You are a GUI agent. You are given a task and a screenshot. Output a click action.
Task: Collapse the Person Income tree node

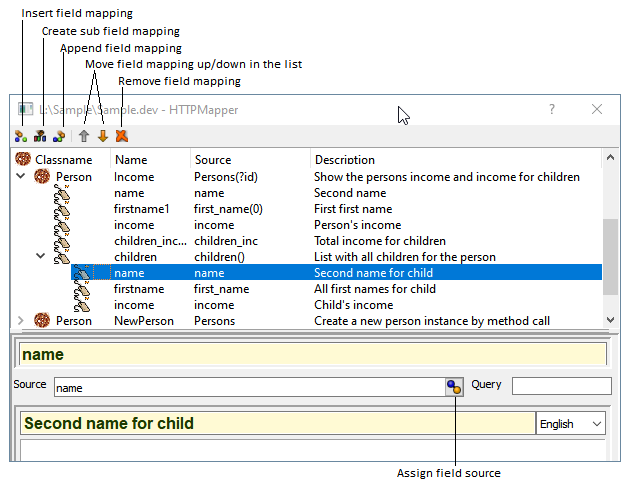[x=22, y=177]
